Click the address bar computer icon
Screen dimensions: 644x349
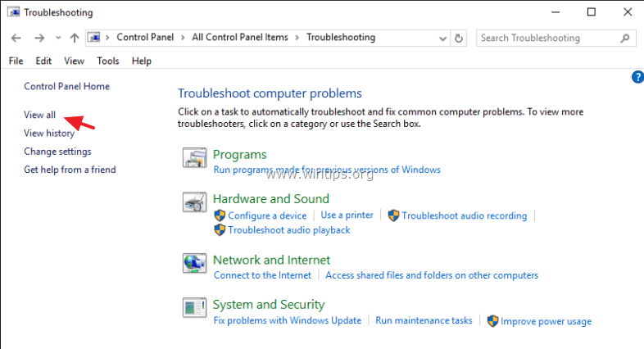(x=95, y=38)
